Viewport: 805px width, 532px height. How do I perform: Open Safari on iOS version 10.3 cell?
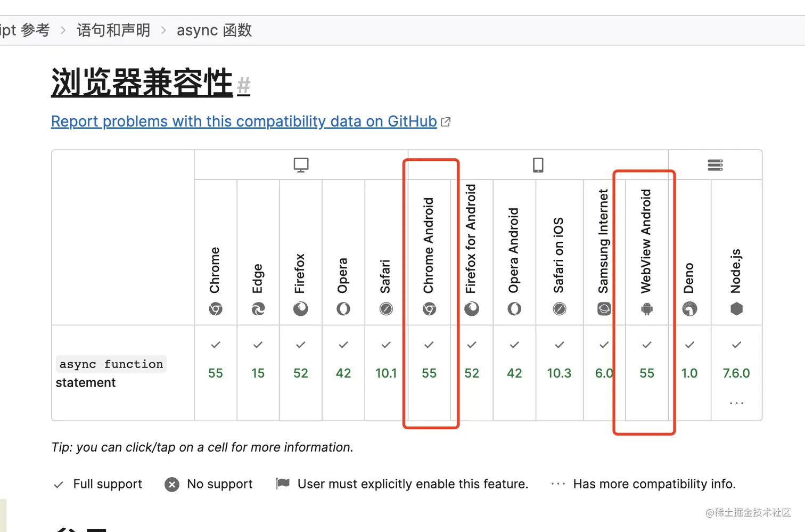pos(559,373)
